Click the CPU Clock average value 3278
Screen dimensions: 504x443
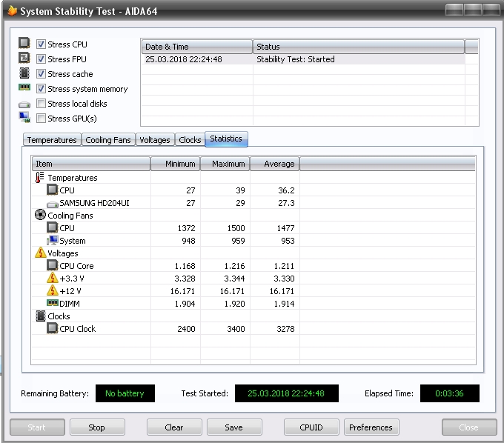click(285, 329)
